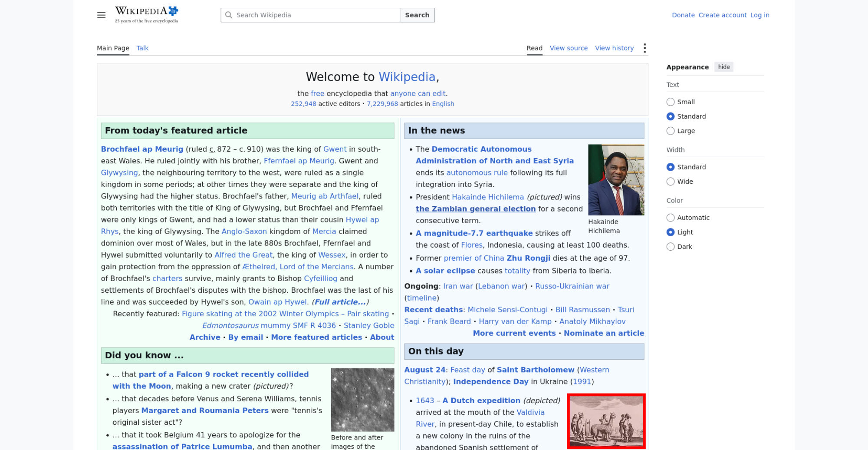Click the 7,229,968 articles count link

(382, 104)
